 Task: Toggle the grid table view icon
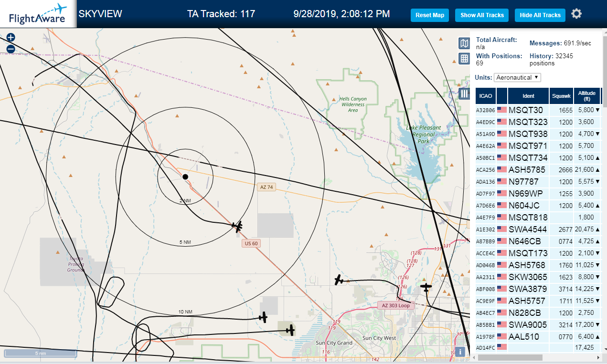(464, 59)
